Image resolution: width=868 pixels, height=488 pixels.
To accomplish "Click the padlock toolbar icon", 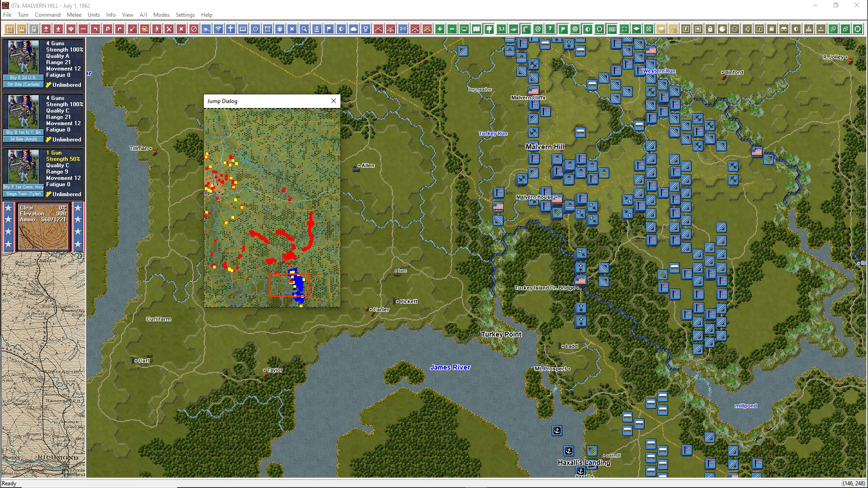I will (x=710, y=29).
